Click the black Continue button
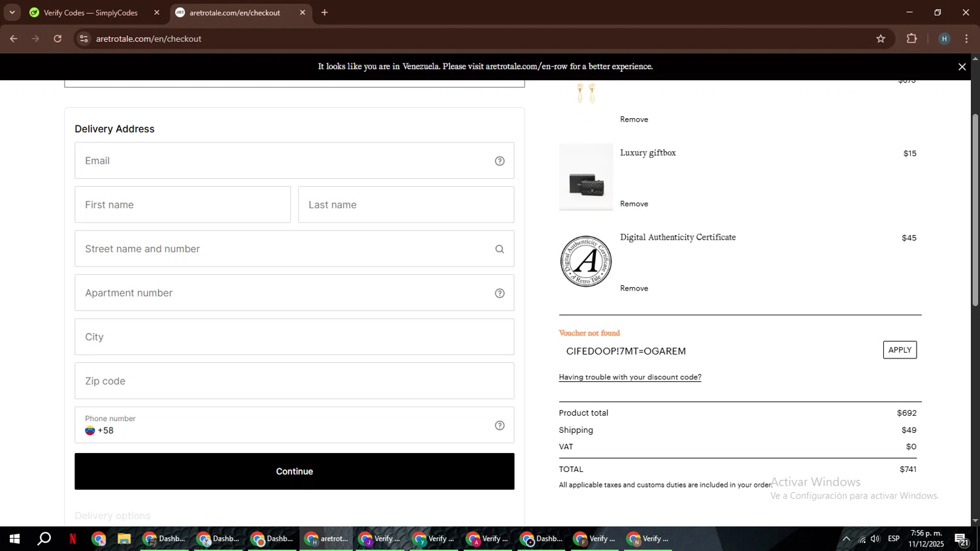Viewport: 980px width, 551px height. [x=294, y=471]
